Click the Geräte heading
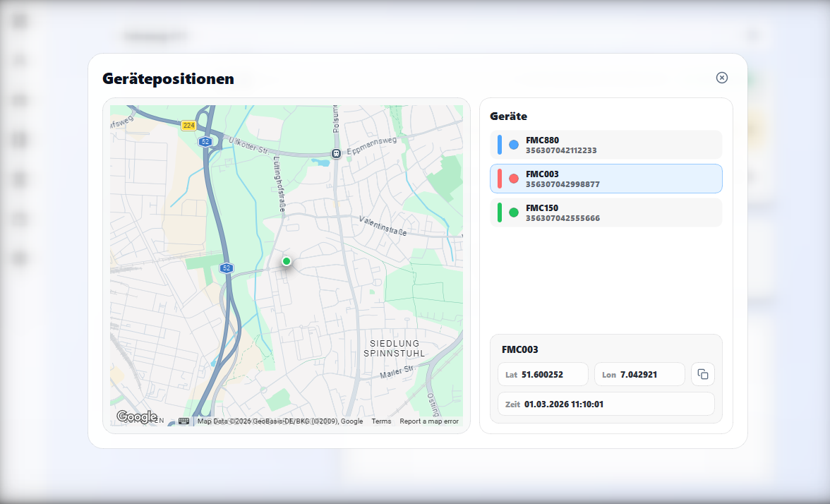 tap(509, 116)
